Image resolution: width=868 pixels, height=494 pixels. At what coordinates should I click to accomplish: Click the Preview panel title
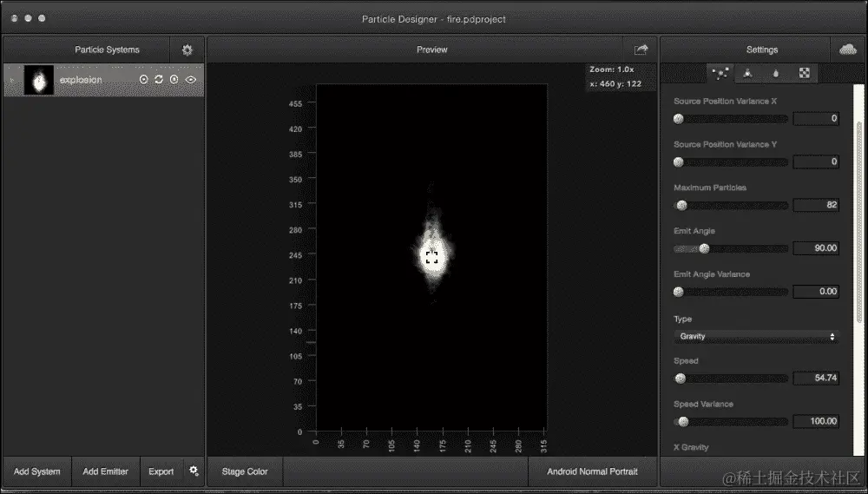431,49
